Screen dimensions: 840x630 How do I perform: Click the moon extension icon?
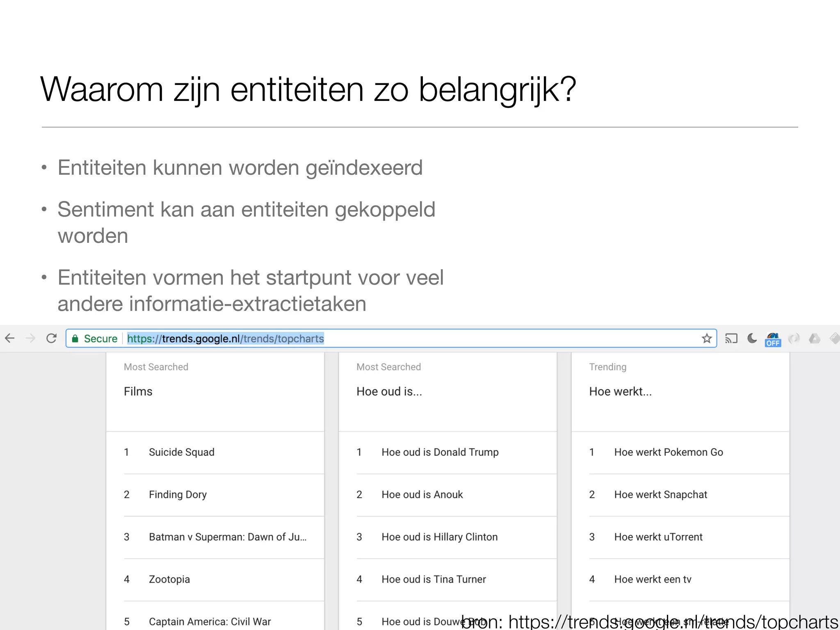tap(752, 338)
